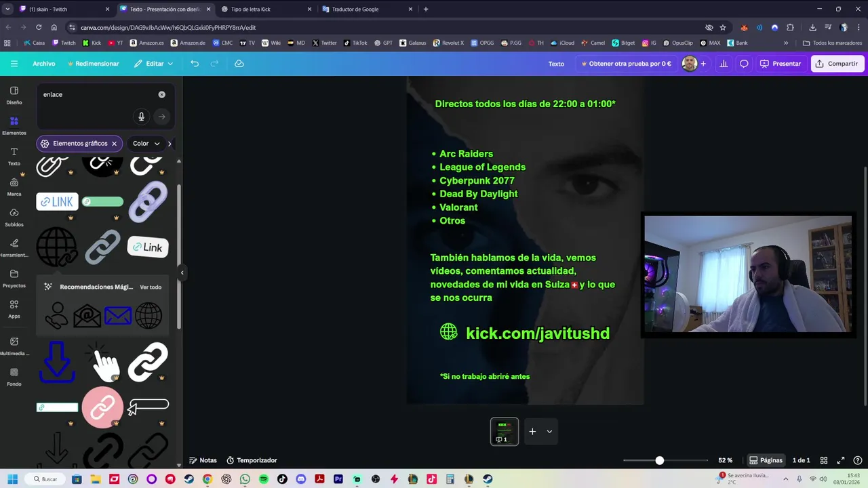This screenshot has width=868, height=488.
Task: Insert the white hand cursor click graphic
Action: pos(103,363)
